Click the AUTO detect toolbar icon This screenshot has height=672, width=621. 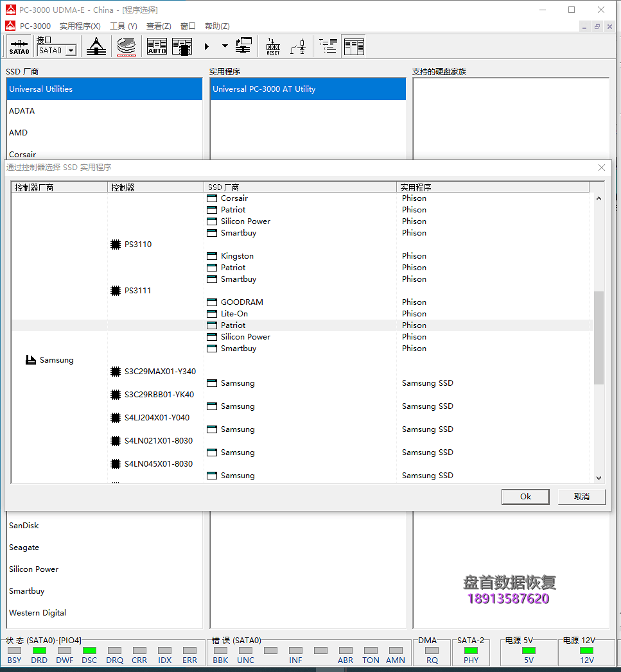click(157, 47)
